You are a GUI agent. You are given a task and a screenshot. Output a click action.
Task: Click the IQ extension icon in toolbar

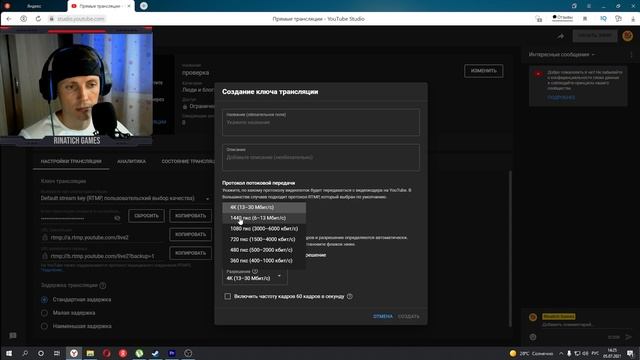coord(603,19)
